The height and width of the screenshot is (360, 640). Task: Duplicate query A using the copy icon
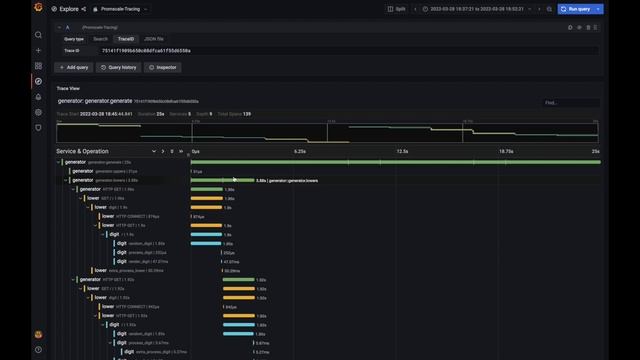[570, 27]
